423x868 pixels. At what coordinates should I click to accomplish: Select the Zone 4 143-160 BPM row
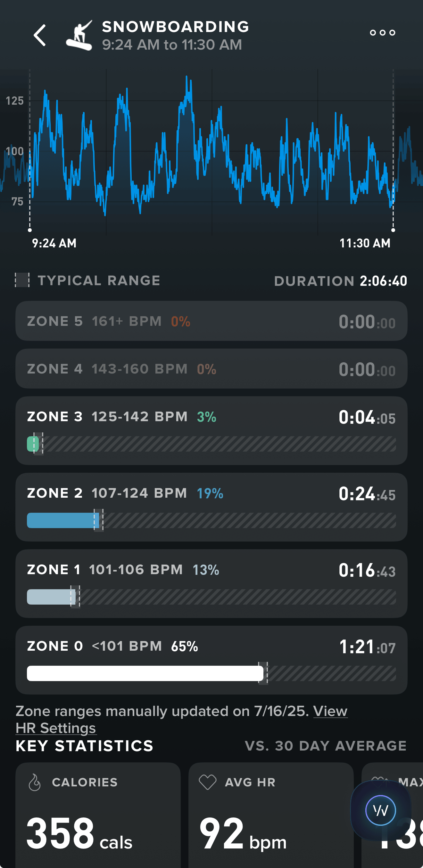click(x=211, y=369)
